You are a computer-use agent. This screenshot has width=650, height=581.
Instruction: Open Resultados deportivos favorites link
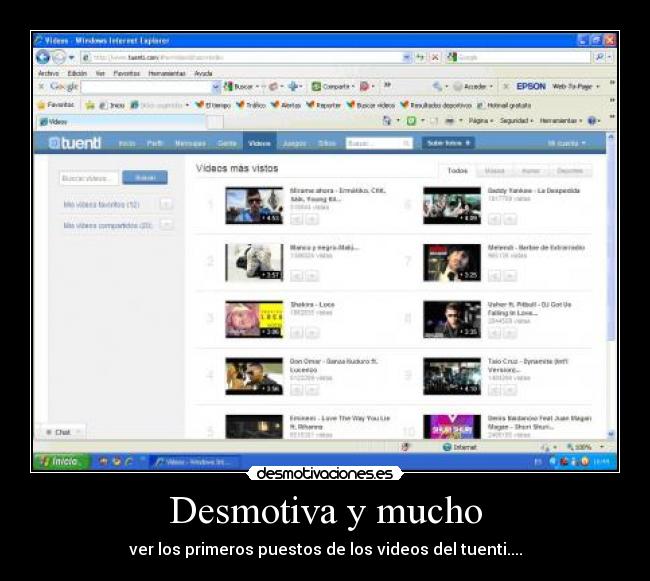click(x=436, y=105)
